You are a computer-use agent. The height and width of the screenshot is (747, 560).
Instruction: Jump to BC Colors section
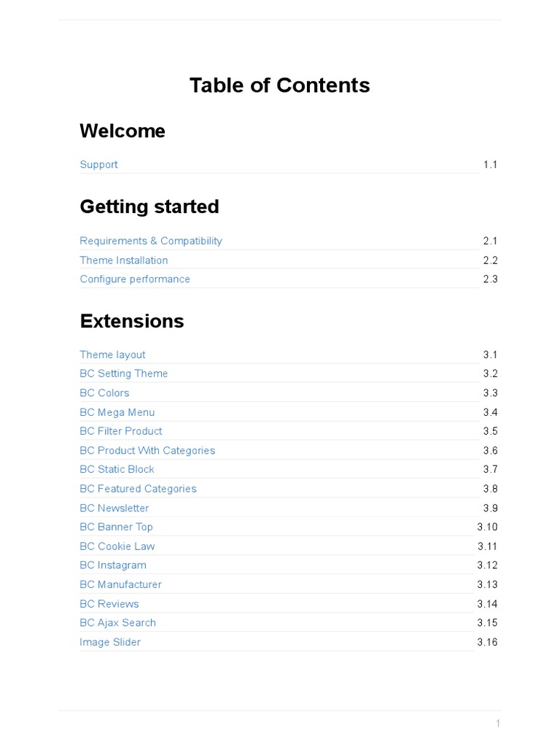tap(104, 393)
